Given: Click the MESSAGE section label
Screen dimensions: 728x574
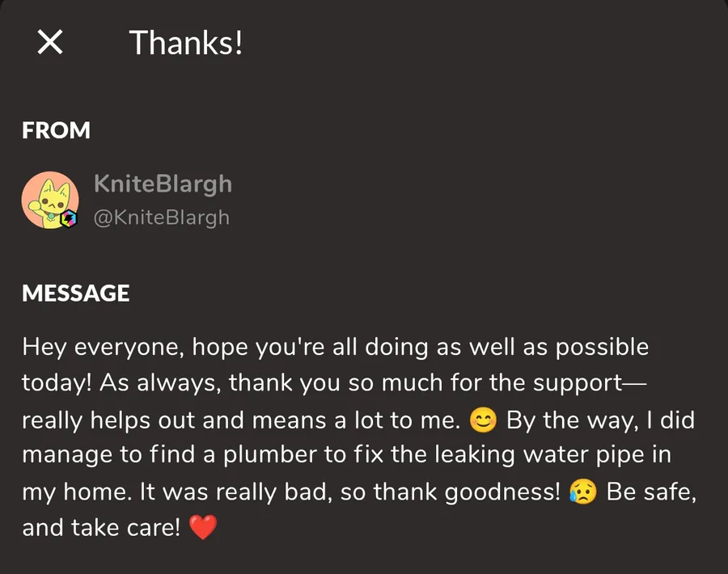Looking at the screenshot, I should point(76,293).
